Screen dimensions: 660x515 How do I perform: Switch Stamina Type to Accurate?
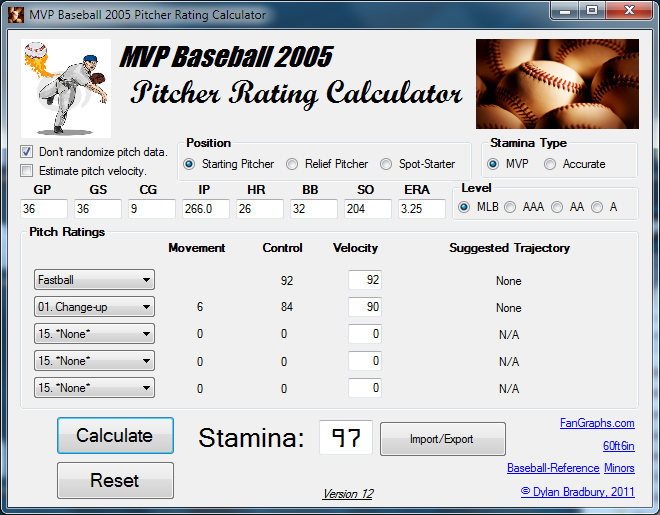click(x=550, y=164)
